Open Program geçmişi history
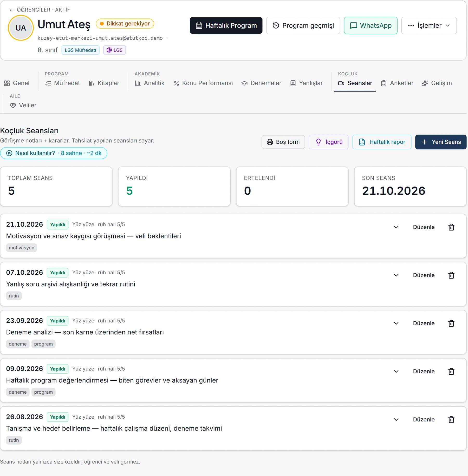The height and width of the screenshot is (476, 468). [x=303, y=25]
